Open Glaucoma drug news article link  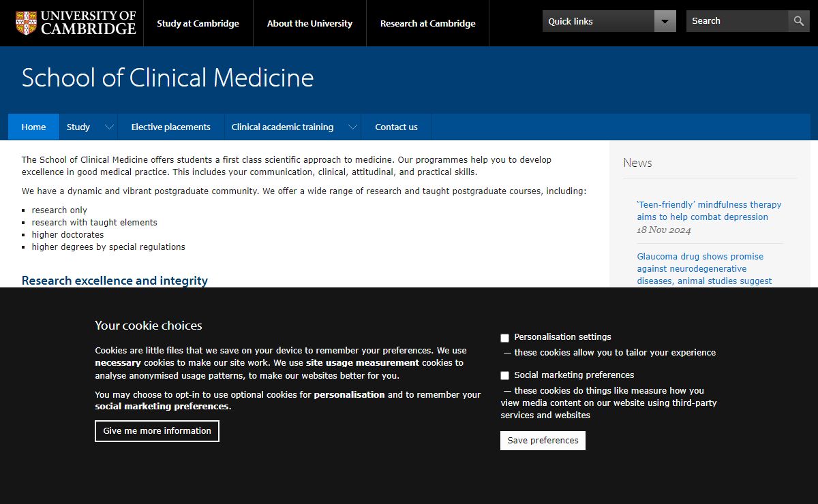(704, 268)
